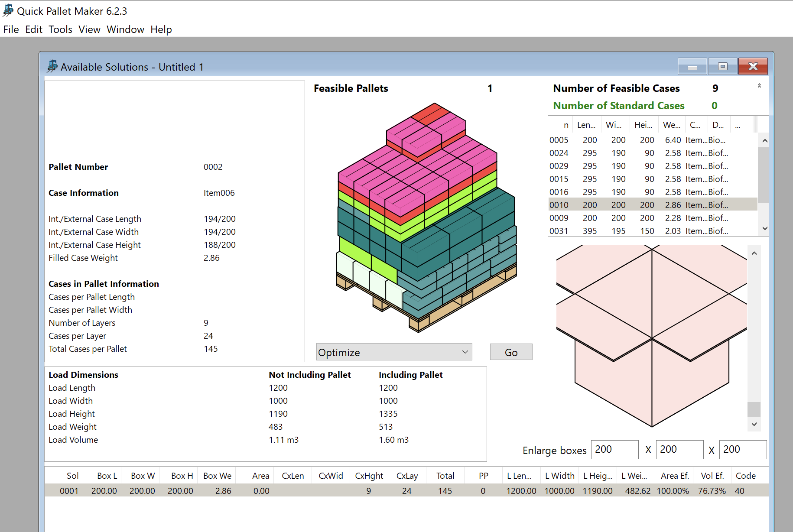The image size is (793, 532).
Task: Click the Box We column header
Action: 217,476
